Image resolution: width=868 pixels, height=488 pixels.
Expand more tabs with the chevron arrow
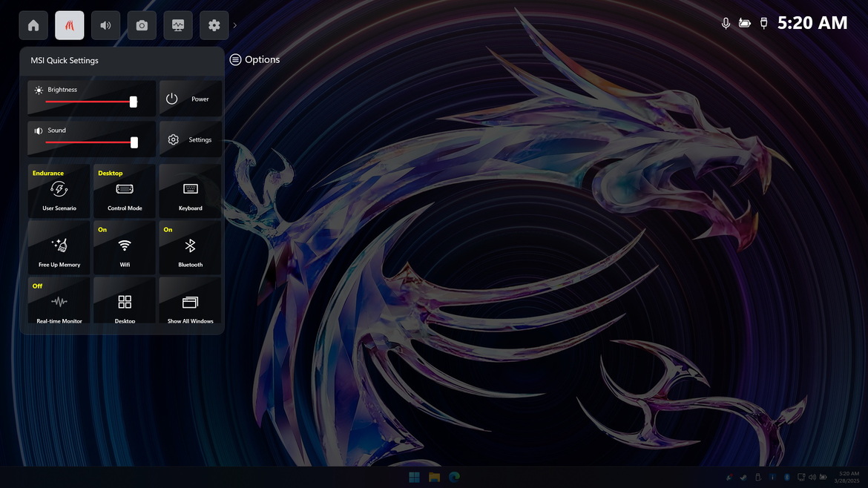coord(234,25)
